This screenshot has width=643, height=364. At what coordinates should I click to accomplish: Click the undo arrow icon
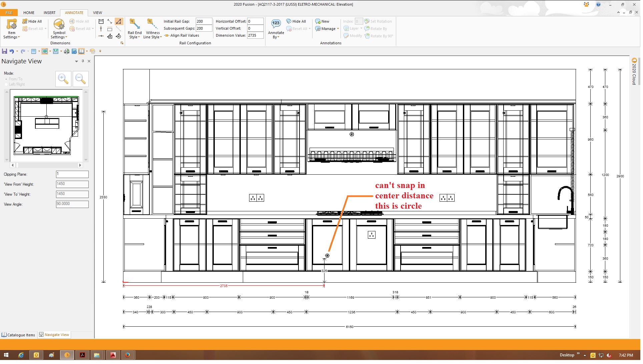(12, 51)
